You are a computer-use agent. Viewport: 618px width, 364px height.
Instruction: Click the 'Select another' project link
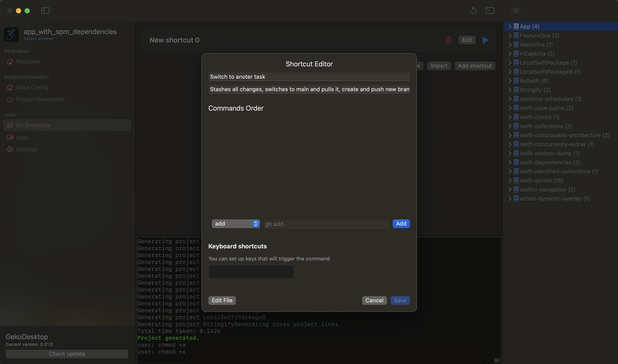[x=39, y=39]
